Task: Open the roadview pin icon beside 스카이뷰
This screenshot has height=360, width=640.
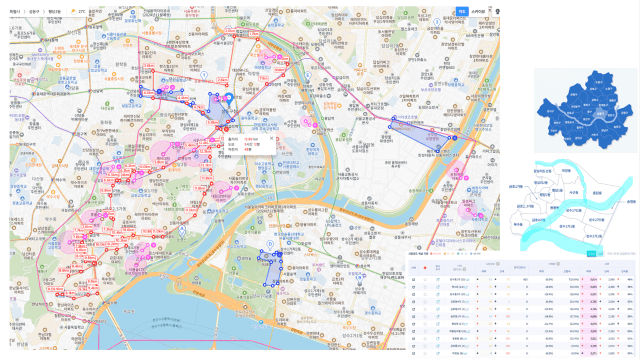Action: (x=498, y=11)
